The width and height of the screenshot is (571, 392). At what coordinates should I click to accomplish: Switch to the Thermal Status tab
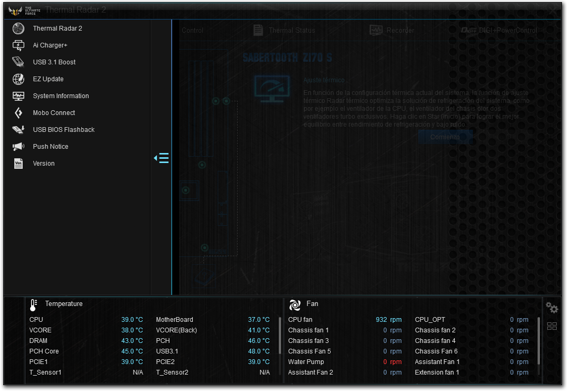(292, 30)
